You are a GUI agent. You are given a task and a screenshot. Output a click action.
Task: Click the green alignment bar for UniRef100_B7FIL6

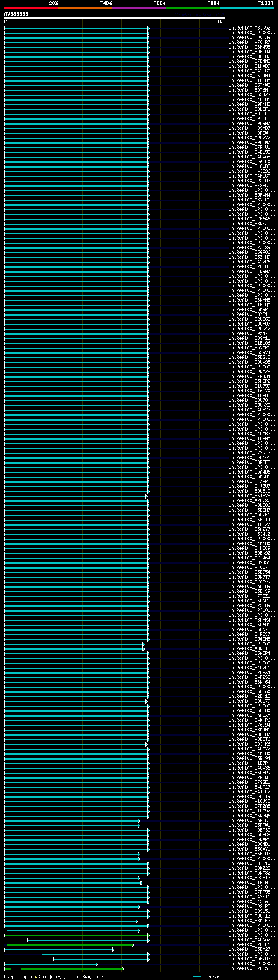70,945
